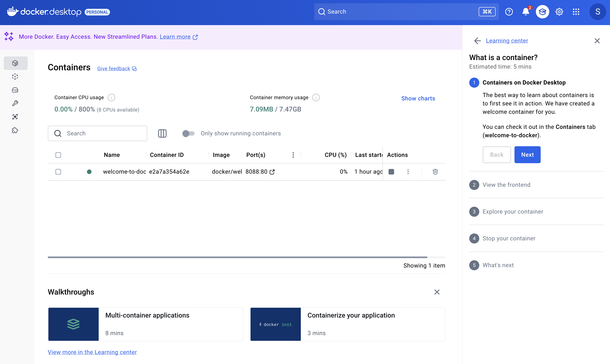Click the Next button in walkthrough
The image size is (610, 364).
pyautogui.click(x=527, y=155)
